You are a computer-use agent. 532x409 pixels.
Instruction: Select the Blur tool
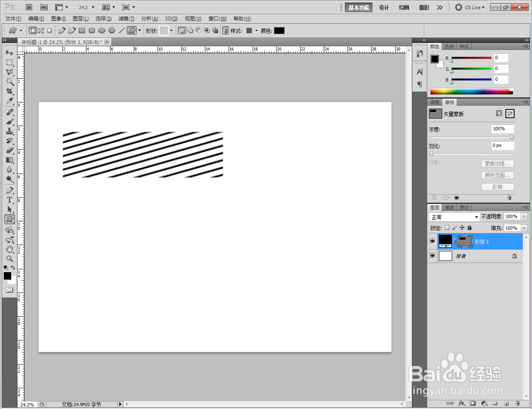(10, 169)
